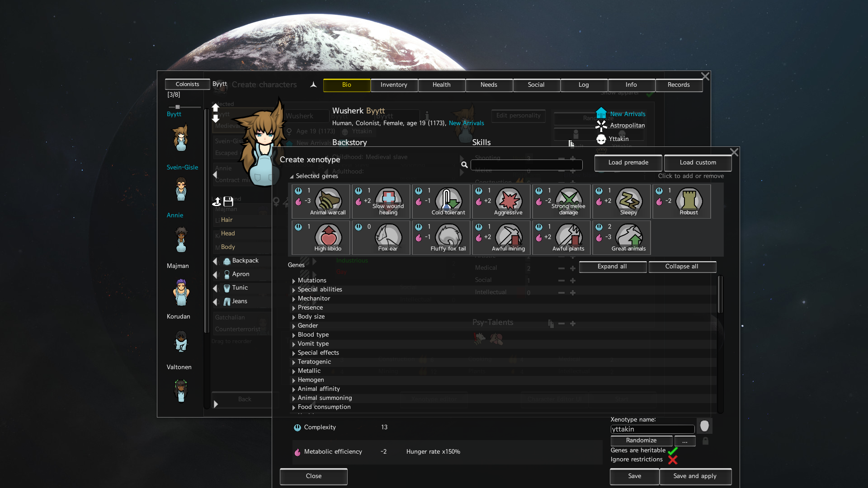Toggle Genes are heritable checkbox

click(673, 450)
